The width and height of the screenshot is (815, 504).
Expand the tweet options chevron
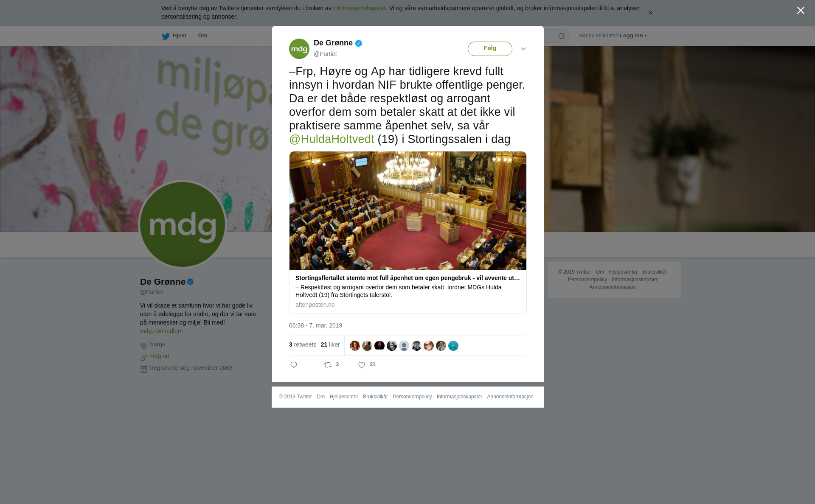point(523,49)
